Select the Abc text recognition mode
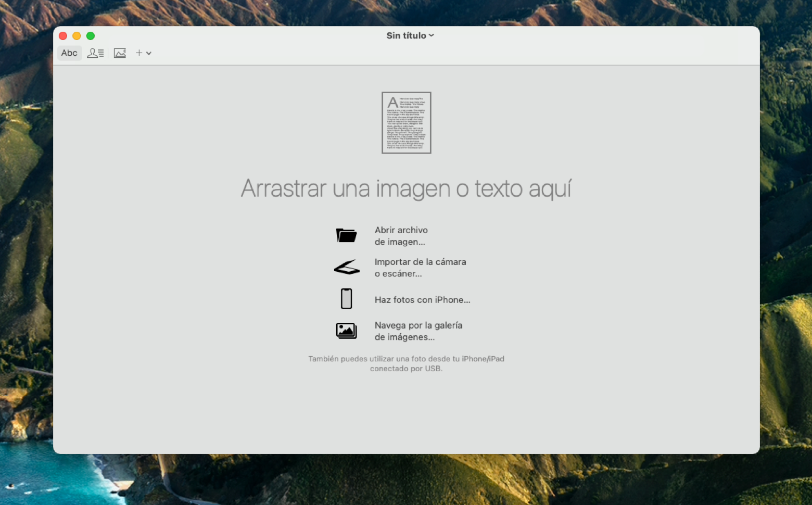 coord(69,53)
